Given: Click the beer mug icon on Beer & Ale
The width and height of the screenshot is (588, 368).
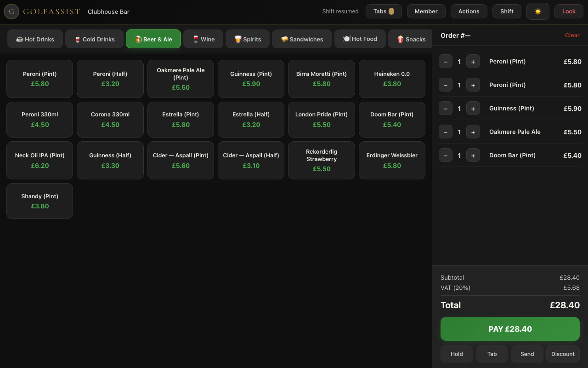Looking at the screenshot, I should pos(138,39).
